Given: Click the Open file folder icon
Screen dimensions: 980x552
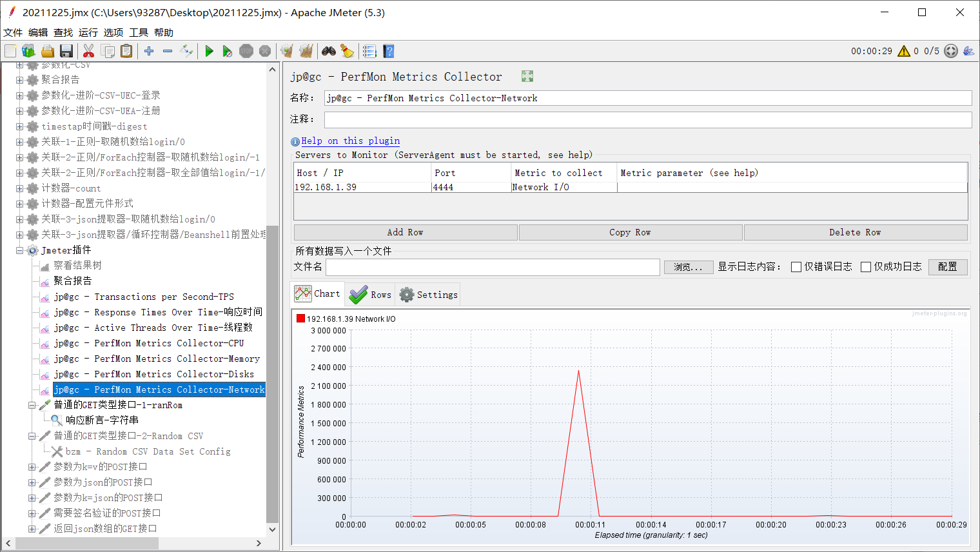Looking at the screenshot, I should point(48,51).
